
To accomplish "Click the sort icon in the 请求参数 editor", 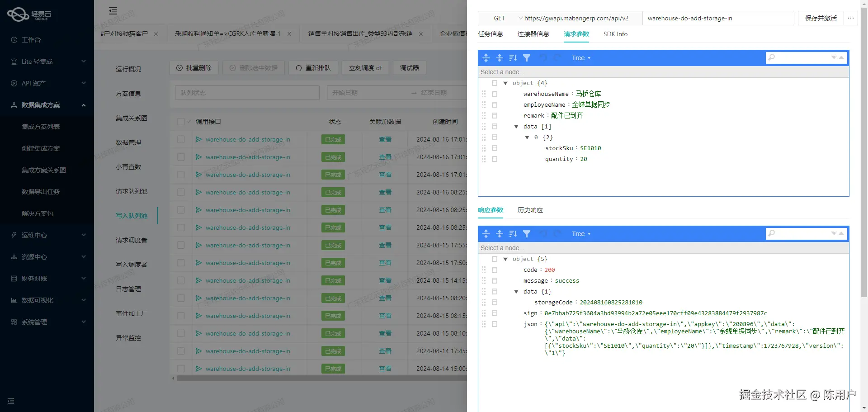I will click(513, 58).
